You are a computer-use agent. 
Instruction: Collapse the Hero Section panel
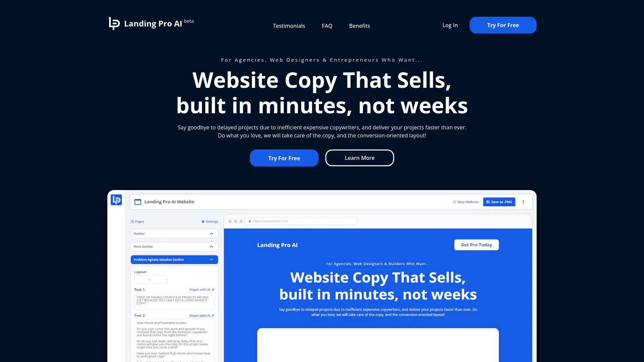tap(212, 247)
